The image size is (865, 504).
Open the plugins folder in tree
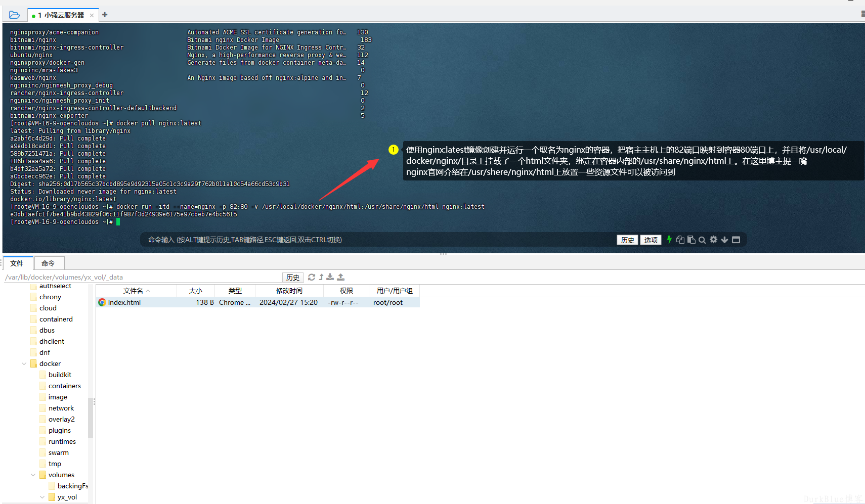pyautogui.click(x=59, y=430)
